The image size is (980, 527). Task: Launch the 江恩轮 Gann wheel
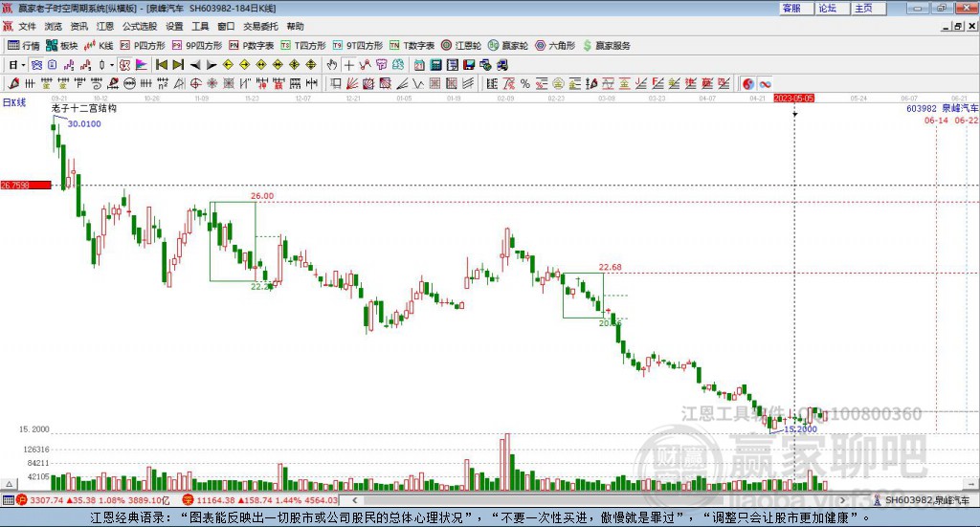(461, 46)
